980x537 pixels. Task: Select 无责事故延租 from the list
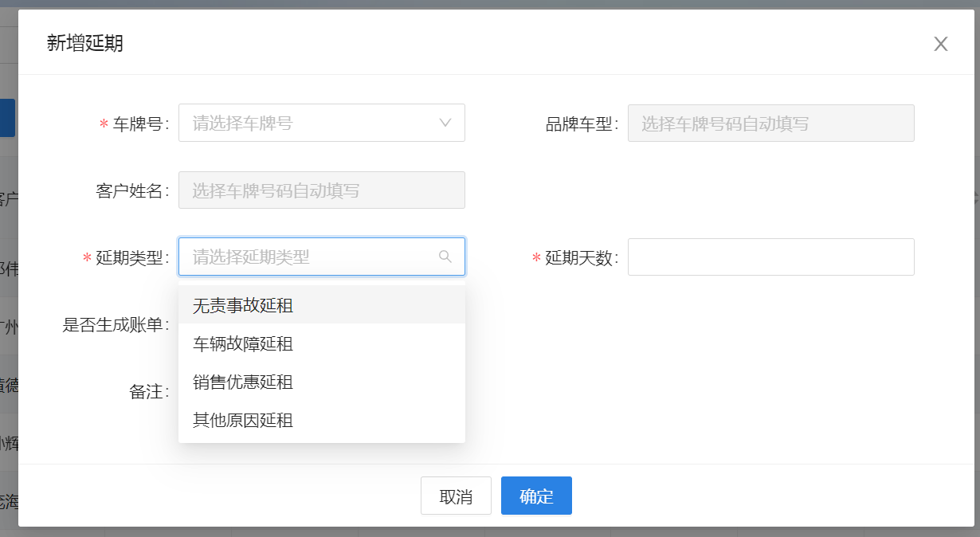click(243, 305)
